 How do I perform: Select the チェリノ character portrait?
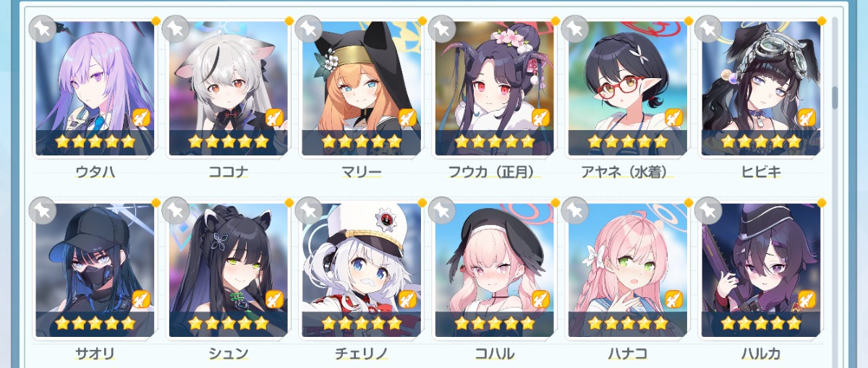[x=361, y=270]
